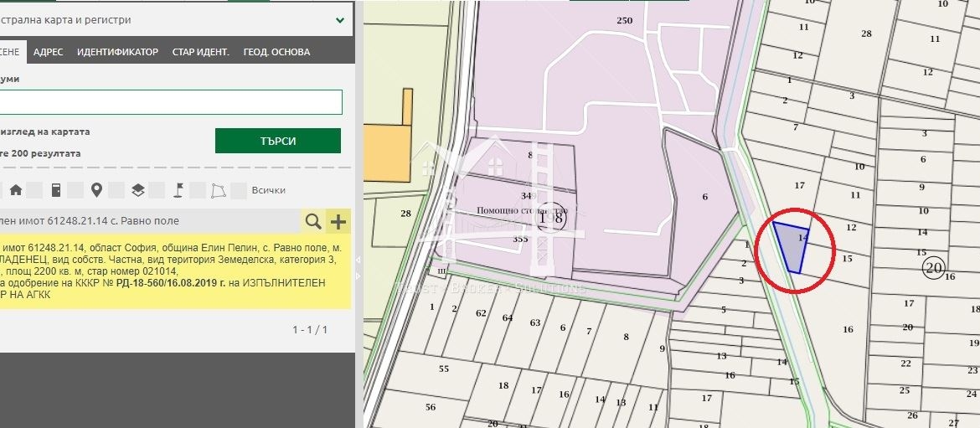The height and width of the screenshot is (428, 980).
Task: Toggle the "Всички" checkbox
Action: click(x=239, y=190)
